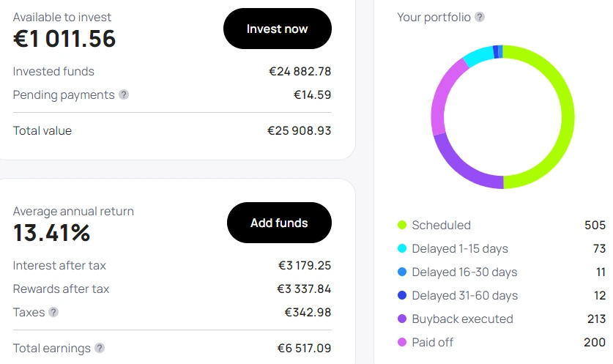Click the help icon beside Your portfolio
Screen dimensions: 613x364
click(480, 17)
